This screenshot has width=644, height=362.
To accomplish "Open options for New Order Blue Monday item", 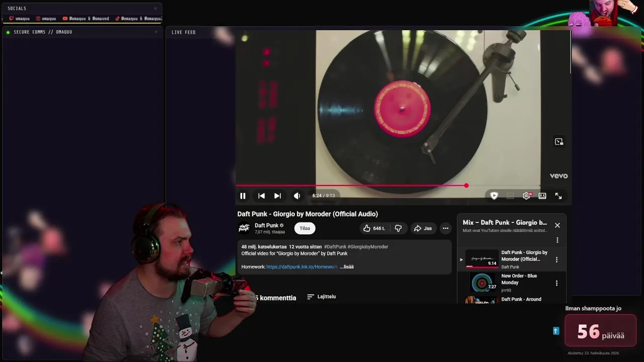I will (x=556, y=283).
